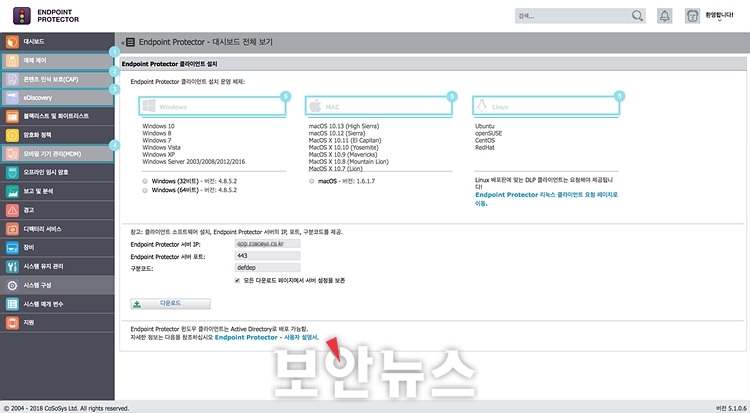Image resolution: width=750 pixels, height=413 pixels.
Task: Select the 시스템 구성 menu item
Action: point(57,285)
